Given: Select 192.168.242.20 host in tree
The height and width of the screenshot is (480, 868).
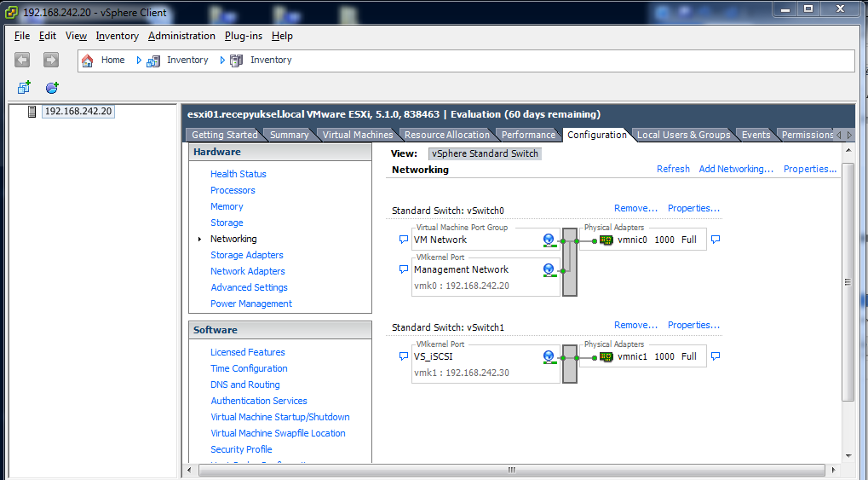Looking at the screenshot, I should click(78, 112).
